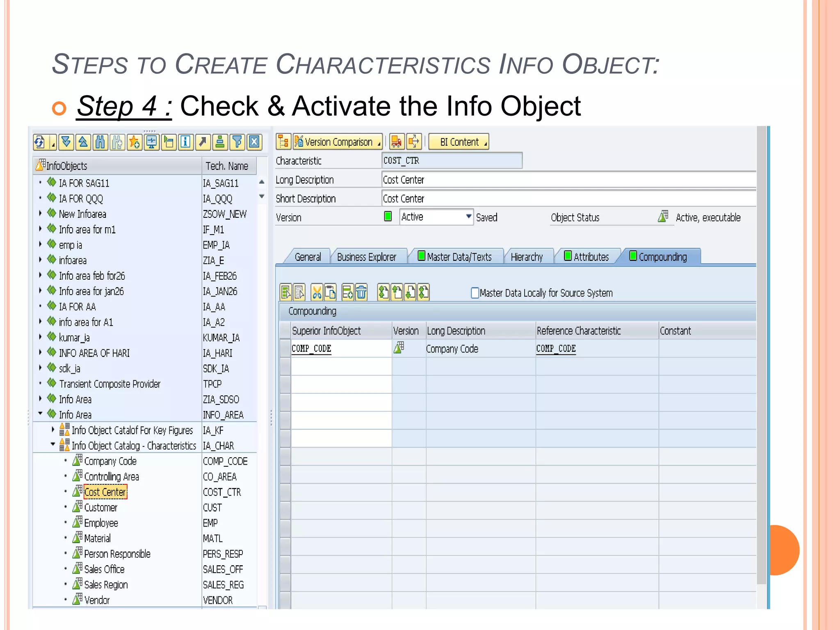The image size is (840, 630).
Task: Click the Expand subtree down-arrow icon
Action: click(66, 142)
